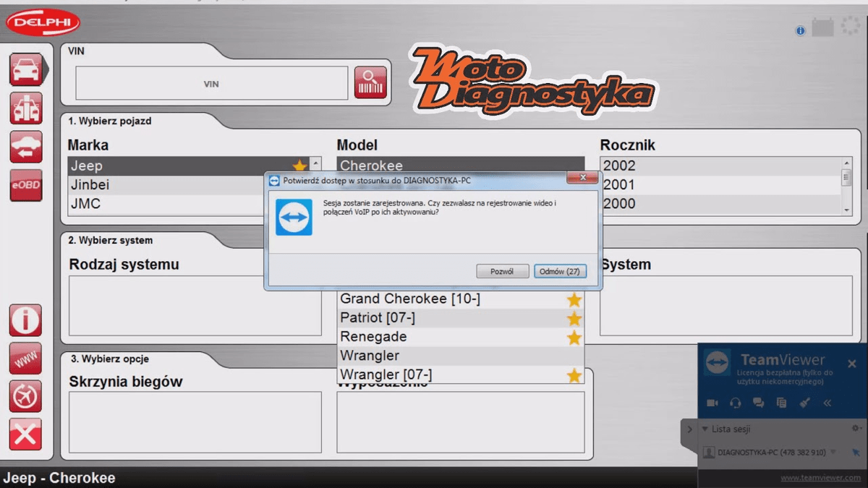This screenshot has width=868, height=488.
Task: Select Grand Cherokee [10-] model
Action: pos(461,299)
